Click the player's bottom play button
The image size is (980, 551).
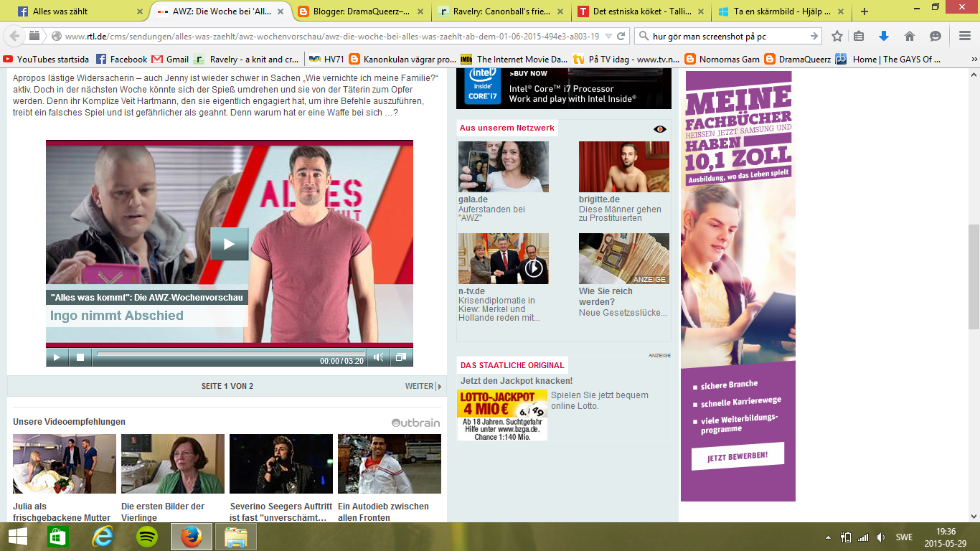[57, 357]
